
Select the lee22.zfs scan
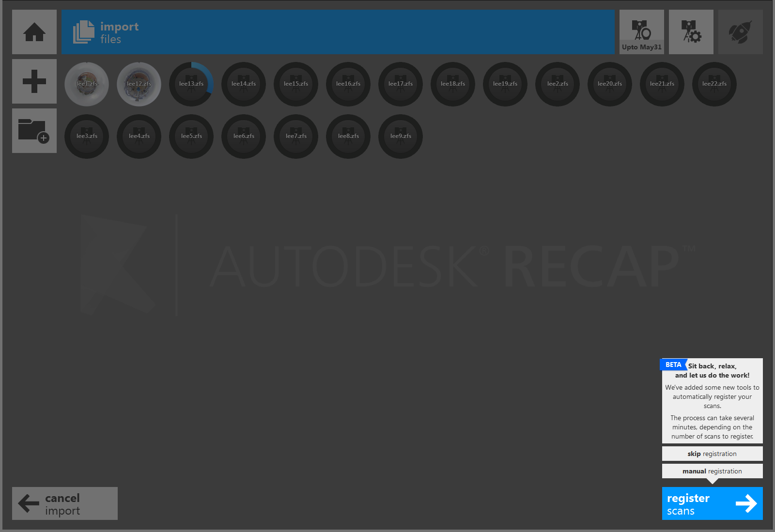[x=714, y=84]
